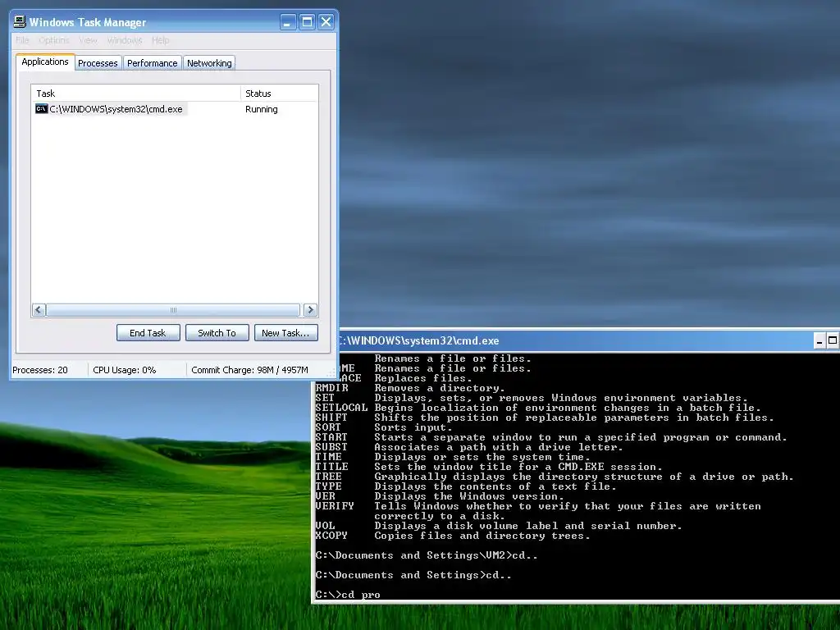Click the VERIFY command line in cmd
The width and height of the screenshot is (840, 630).
click(538, 506)
